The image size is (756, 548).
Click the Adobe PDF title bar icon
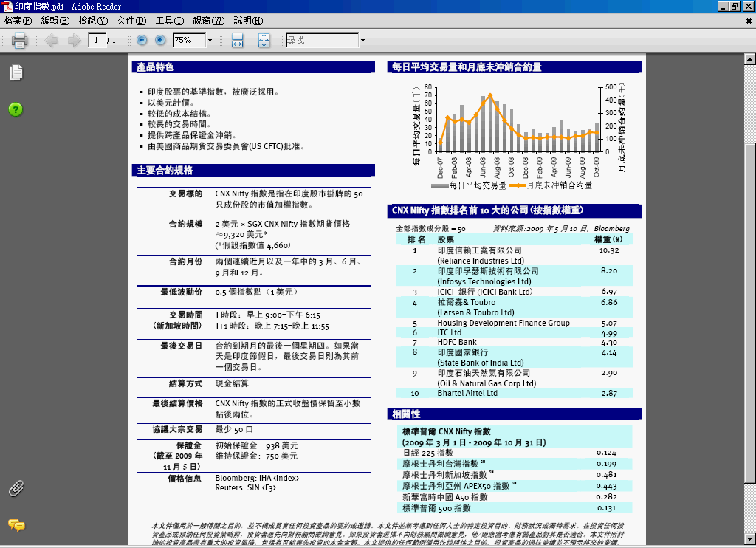[7, 6]
